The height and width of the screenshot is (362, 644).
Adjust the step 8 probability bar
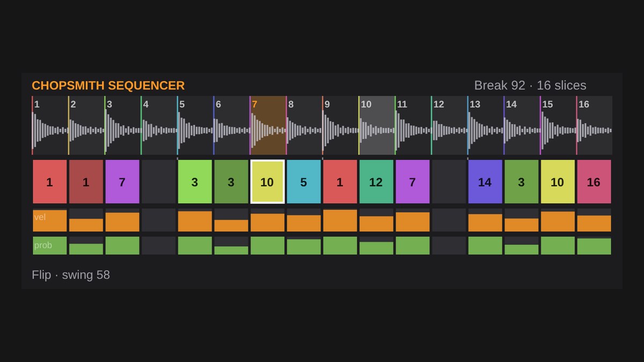(304, 246)
